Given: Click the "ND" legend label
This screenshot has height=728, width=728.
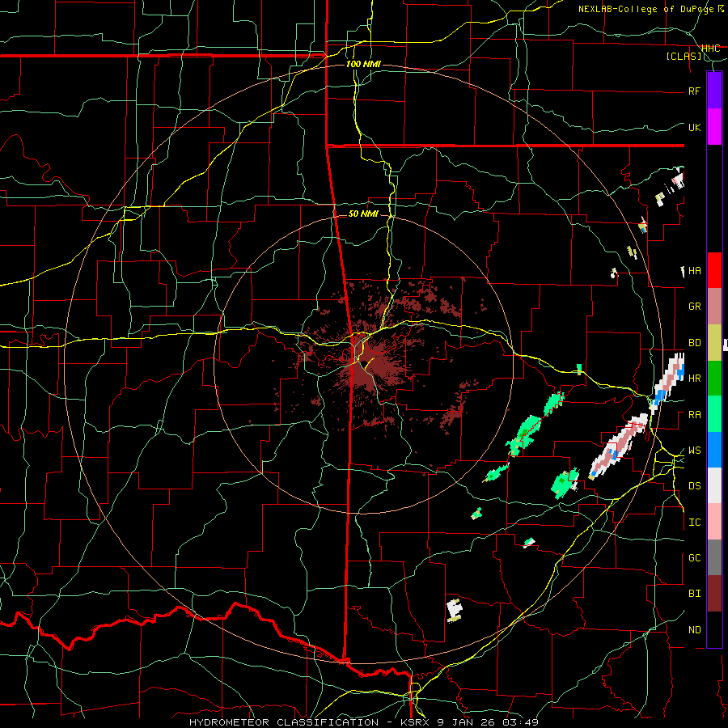Looking at the screenshot, I should point(694,629).
